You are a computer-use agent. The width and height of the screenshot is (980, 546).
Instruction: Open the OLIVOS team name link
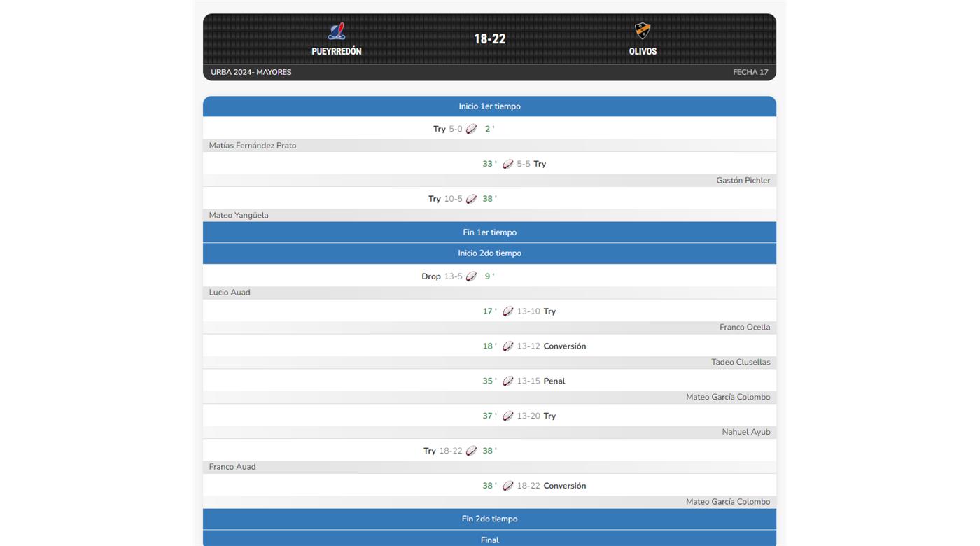[643, 51]
